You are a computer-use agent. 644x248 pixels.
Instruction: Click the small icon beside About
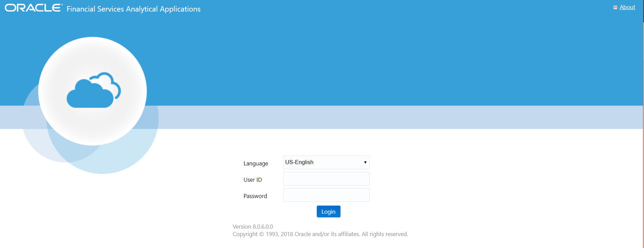point(615,7)
